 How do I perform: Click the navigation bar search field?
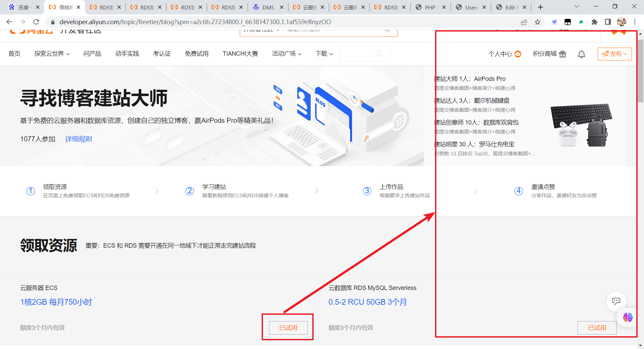(365, 54)
